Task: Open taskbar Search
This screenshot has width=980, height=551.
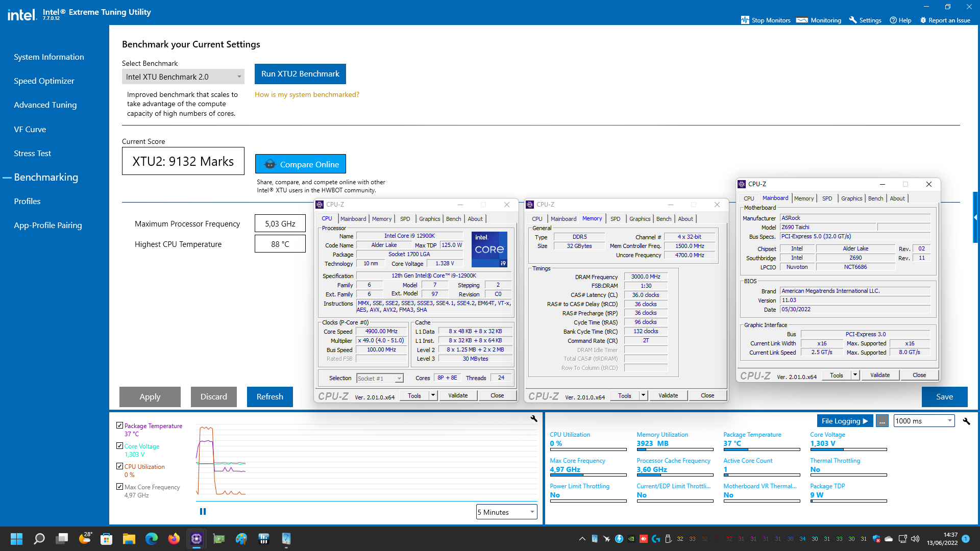Action: click(39, 539)
